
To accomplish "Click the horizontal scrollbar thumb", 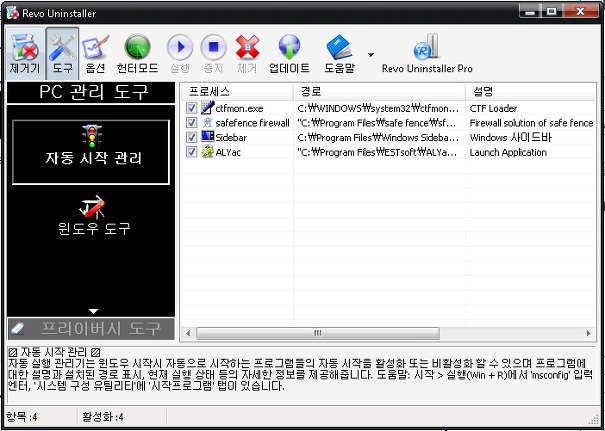I will click(x=318, y=333).
